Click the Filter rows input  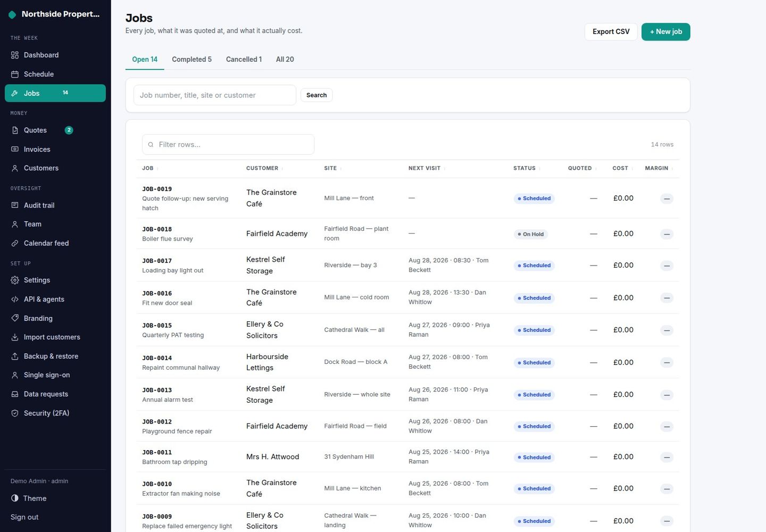coord(228,145)
